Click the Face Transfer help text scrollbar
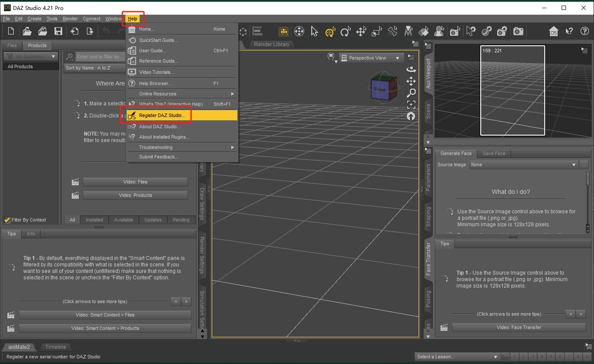This screenshot has width=594, height=364. coord(588,202)
